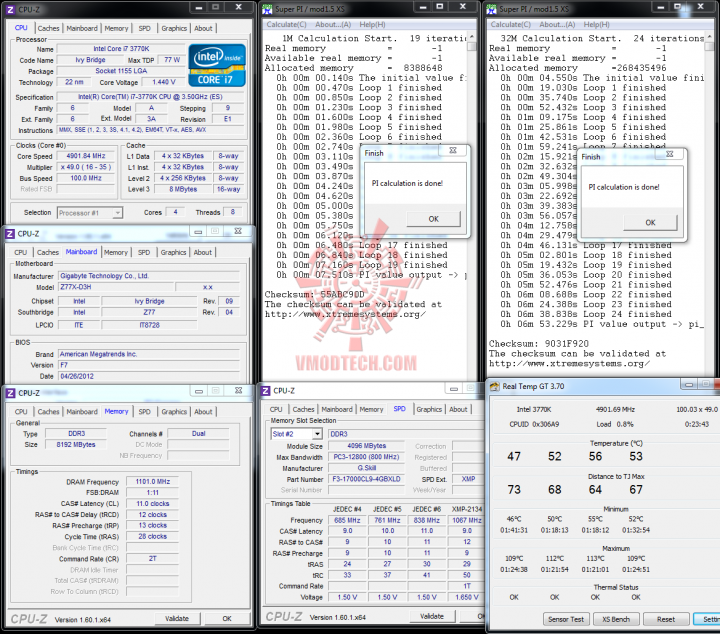Click the Channels # Dual field

(198, 433)
